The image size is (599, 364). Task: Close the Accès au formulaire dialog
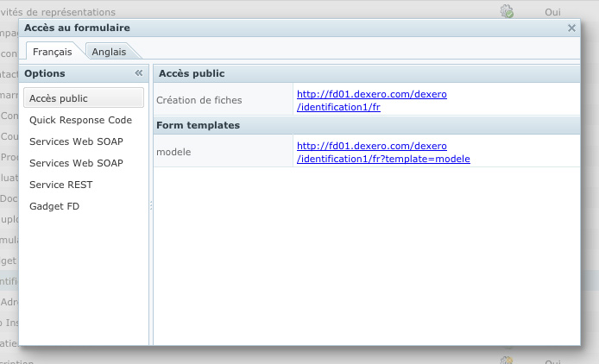pyautogui.click(x=571, y=28)
